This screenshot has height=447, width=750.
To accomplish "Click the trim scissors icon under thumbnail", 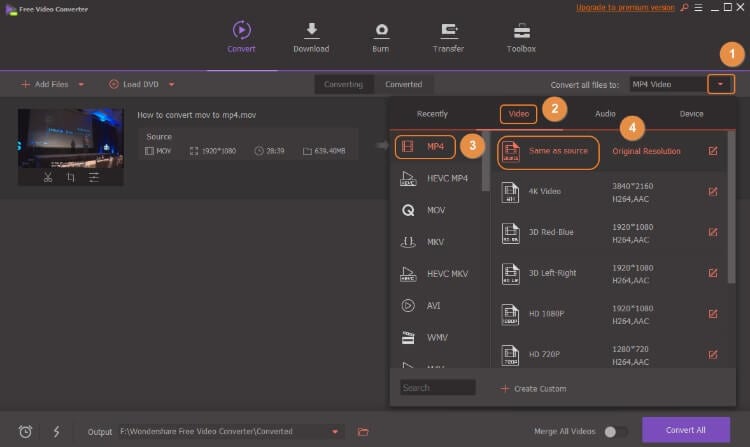I will click(48, 177).
